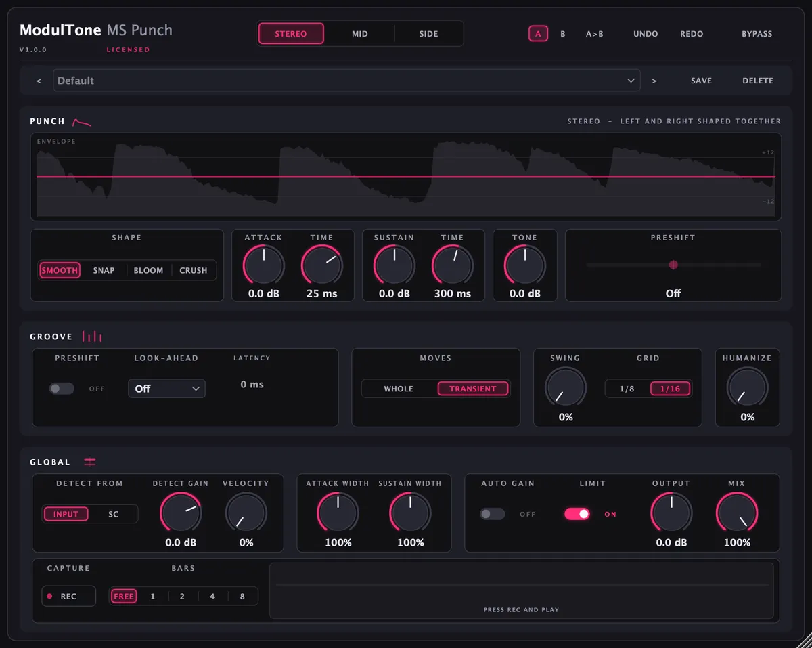Screen dimensions: 812x648
Task: Click the Groove bars icon
Action: pos(92,337)
